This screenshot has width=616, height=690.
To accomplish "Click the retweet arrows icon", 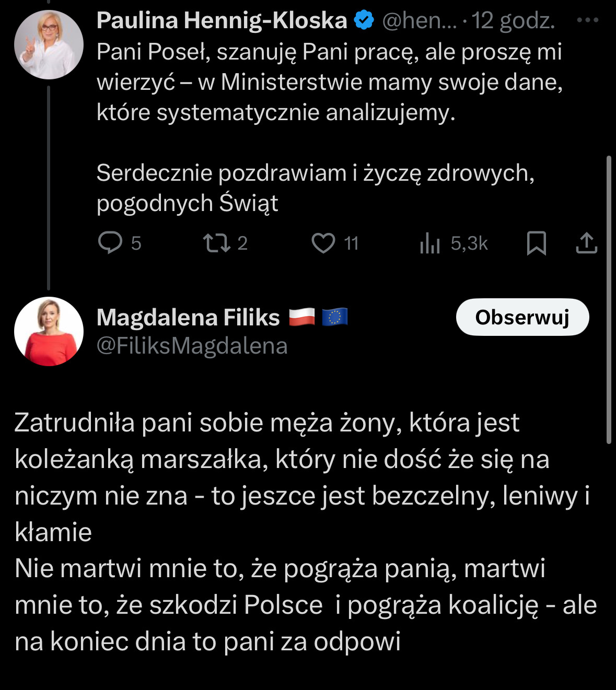I will pyautogui.click(x=216, y=243).
